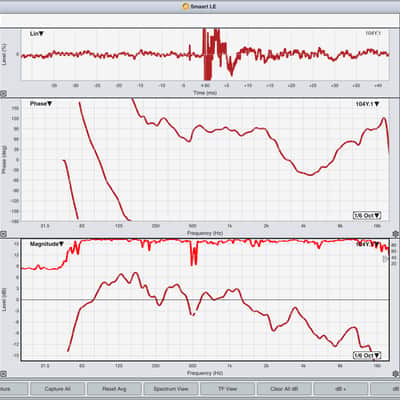Open the magnitude pane 1/6 Oct smoothing dropdown
The width and height of the screenshot is (400, 400).
(x=367, y=356)
